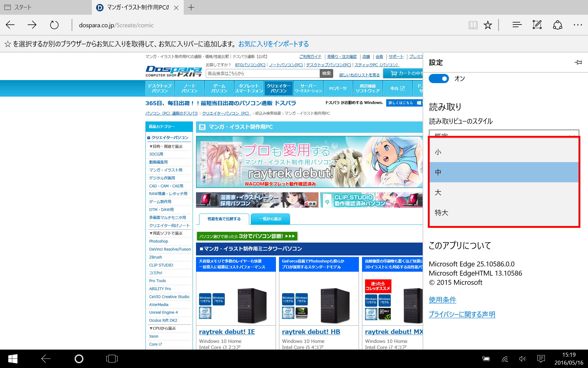
Task: Open the volume control in the system tray
Action: pos(522,358)
